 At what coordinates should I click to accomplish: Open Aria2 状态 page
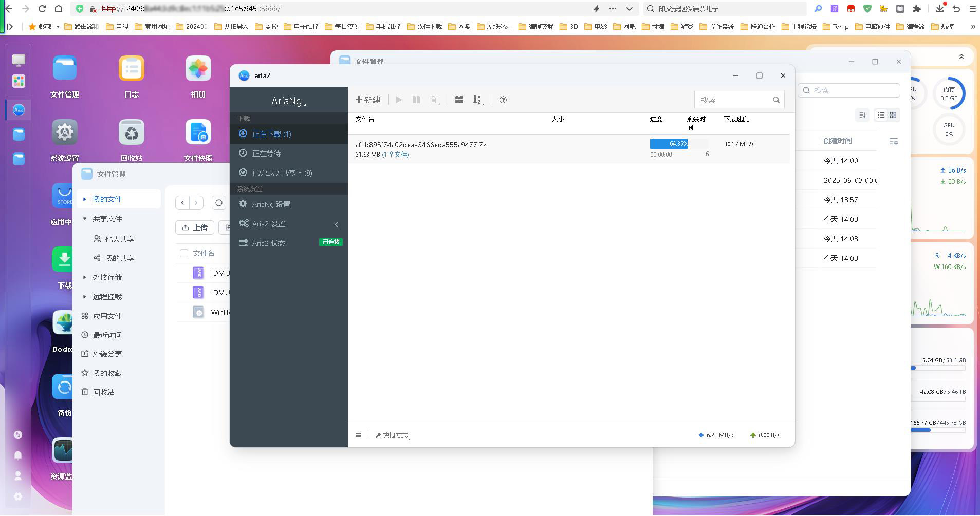289,243
